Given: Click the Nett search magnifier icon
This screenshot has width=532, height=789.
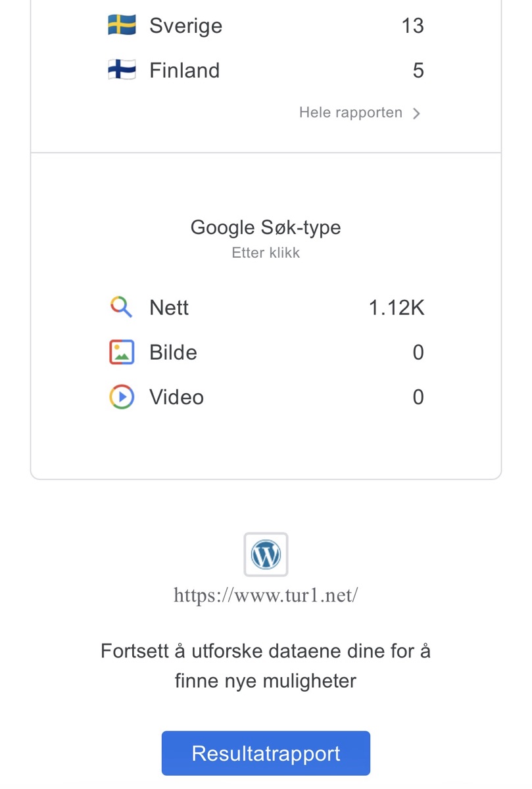Looking at the screenshot, I should 121,307.
